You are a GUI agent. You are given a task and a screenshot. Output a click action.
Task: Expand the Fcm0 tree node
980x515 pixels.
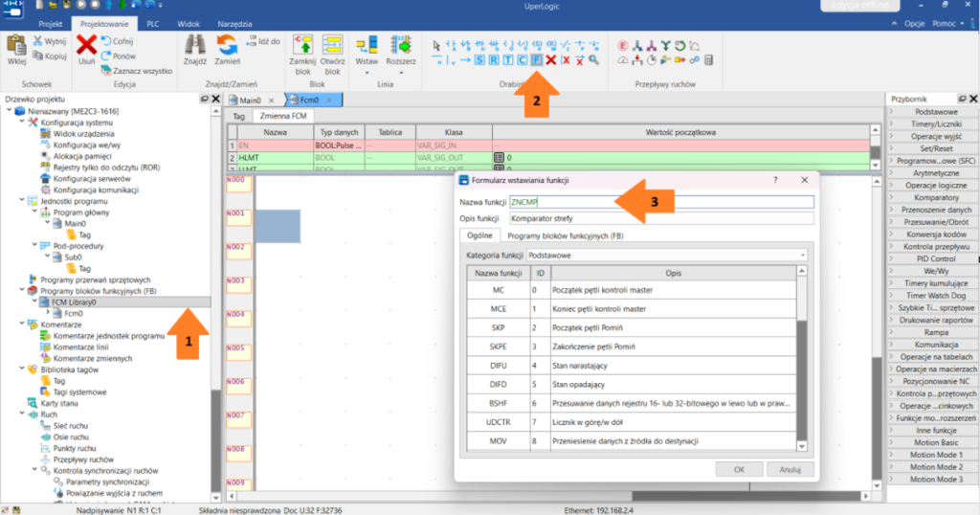(x=48, y=312)
